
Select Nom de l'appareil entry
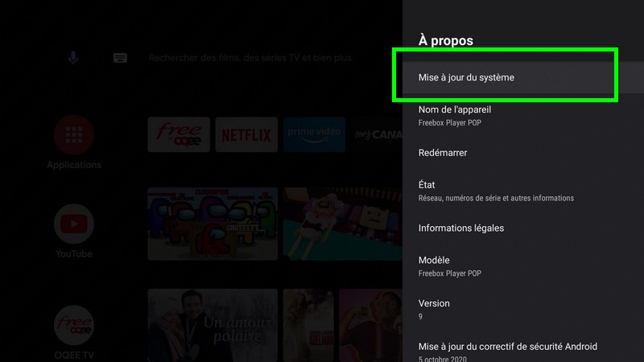(522, 115)
